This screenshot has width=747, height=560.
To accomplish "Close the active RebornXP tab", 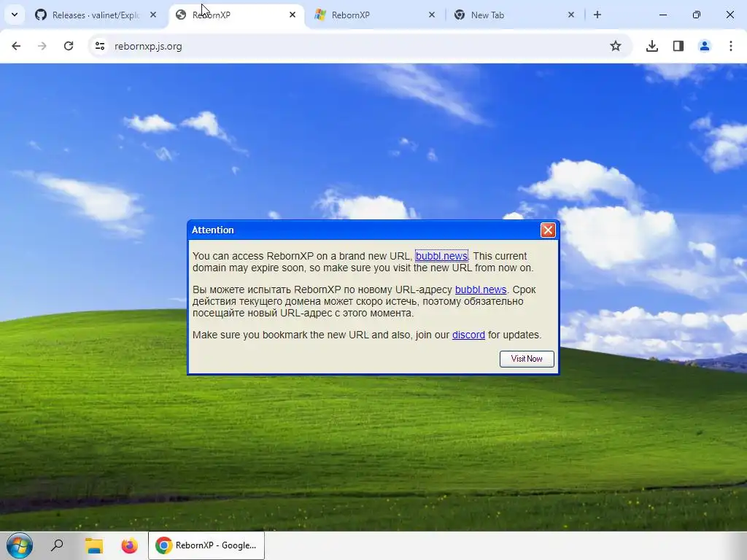I will (x=293, y=15).
